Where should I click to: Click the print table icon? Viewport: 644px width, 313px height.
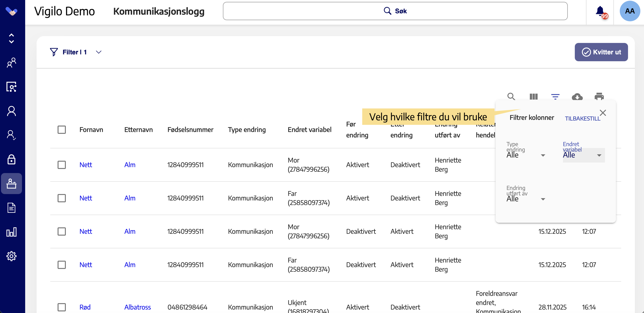click(599, 96)
